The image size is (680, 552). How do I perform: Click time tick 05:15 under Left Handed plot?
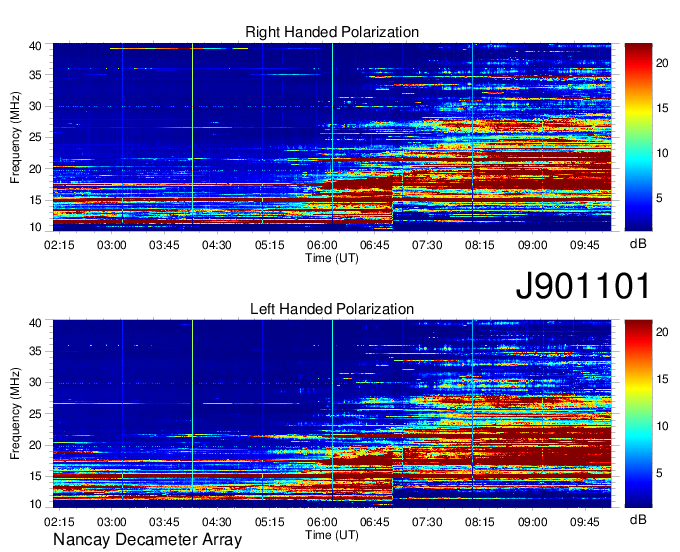pyautogui.click(x=269, y=522)
